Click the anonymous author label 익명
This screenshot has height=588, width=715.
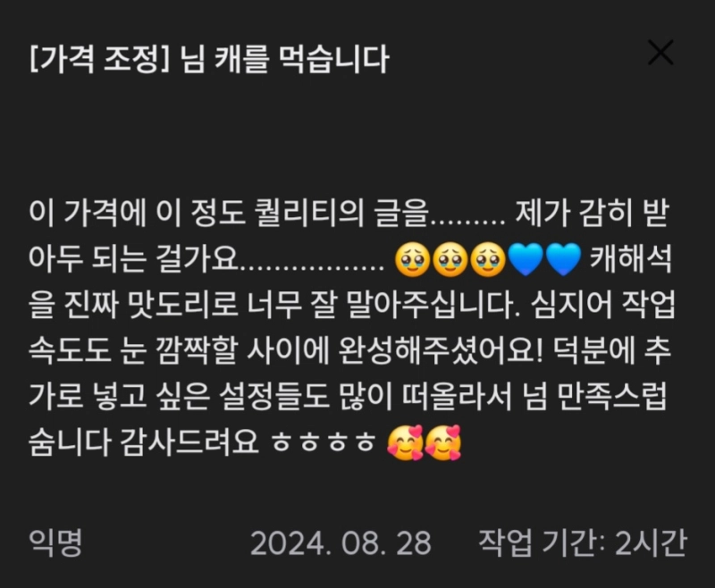pyautogui.click(x=55, y=543)
